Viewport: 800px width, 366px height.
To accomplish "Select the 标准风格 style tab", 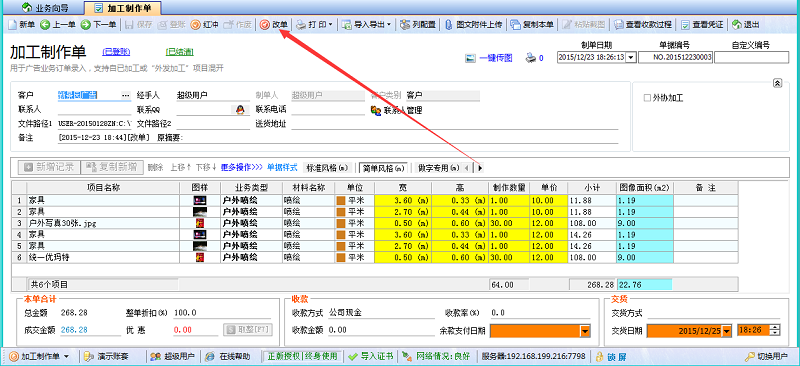I will click(x=327, y=167).
